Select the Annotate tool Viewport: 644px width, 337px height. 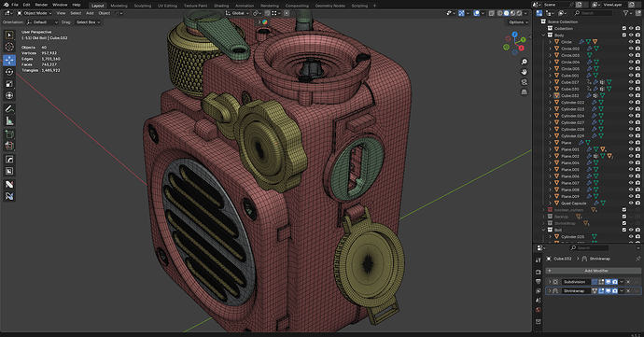point(9,109)
